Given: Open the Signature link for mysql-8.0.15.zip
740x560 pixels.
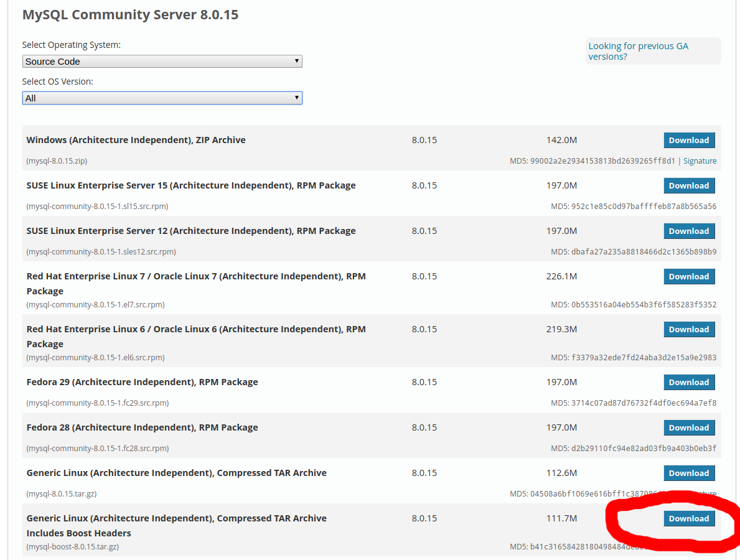Looking at the screenshot, I should [x=700, y=161].
